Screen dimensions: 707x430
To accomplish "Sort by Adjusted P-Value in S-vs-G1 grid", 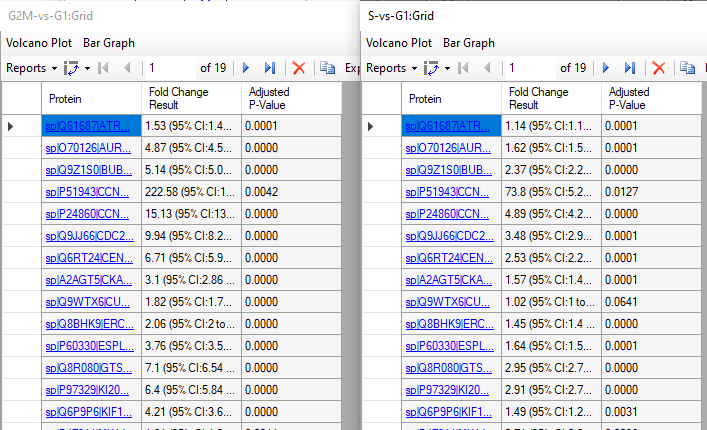I will 651,99.
